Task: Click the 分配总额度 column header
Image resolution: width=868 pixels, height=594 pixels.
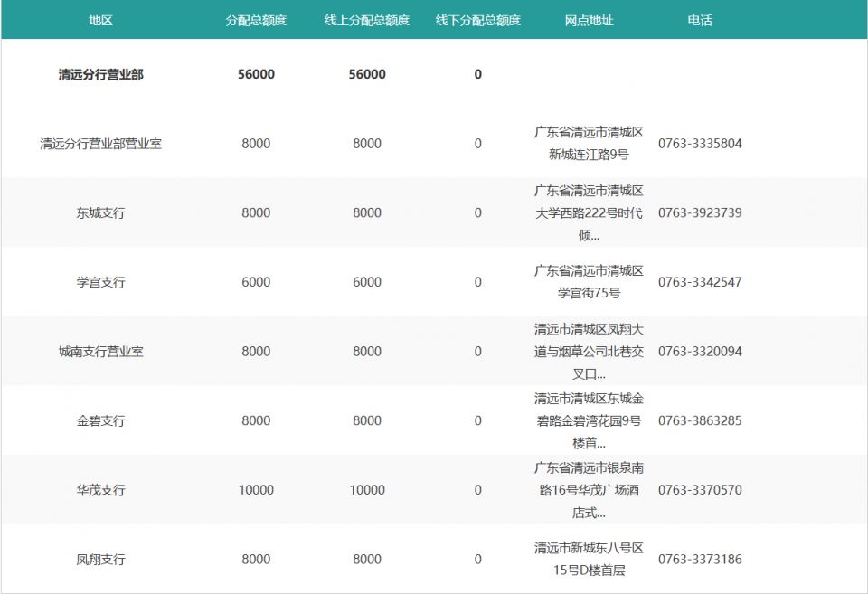Action: pyautogui.click(x=256, y=20)
